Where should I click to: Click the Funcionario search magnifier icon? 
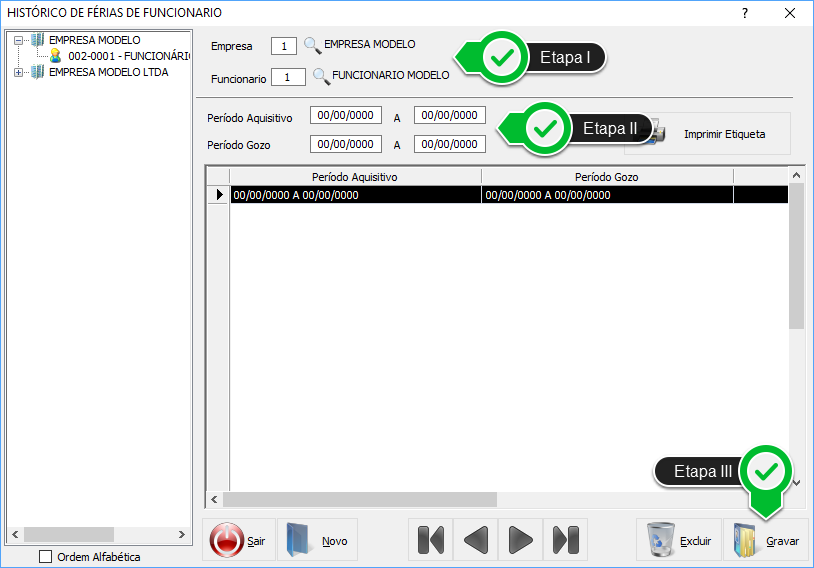coord(321,76)
